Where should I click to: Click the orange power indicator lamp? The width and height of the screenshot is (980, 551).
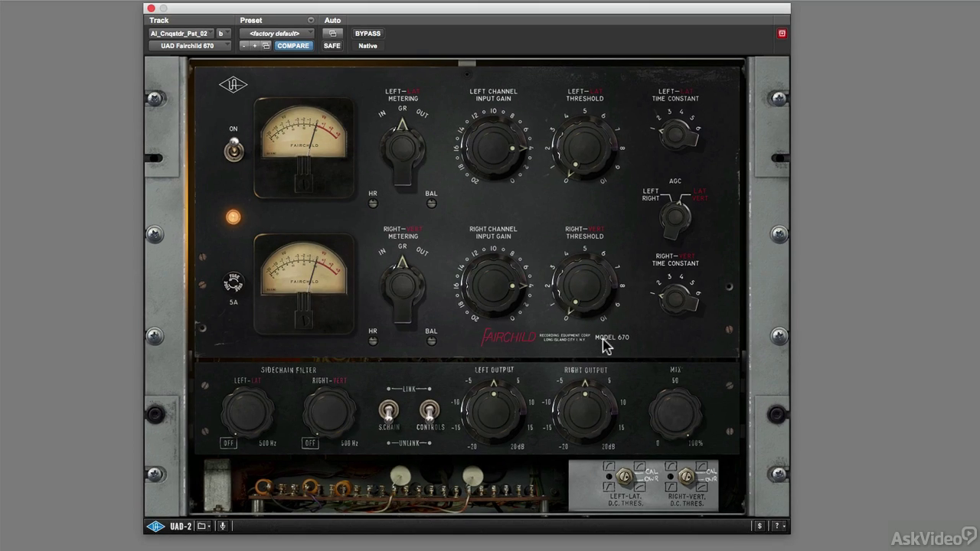[x=233, y=217]
